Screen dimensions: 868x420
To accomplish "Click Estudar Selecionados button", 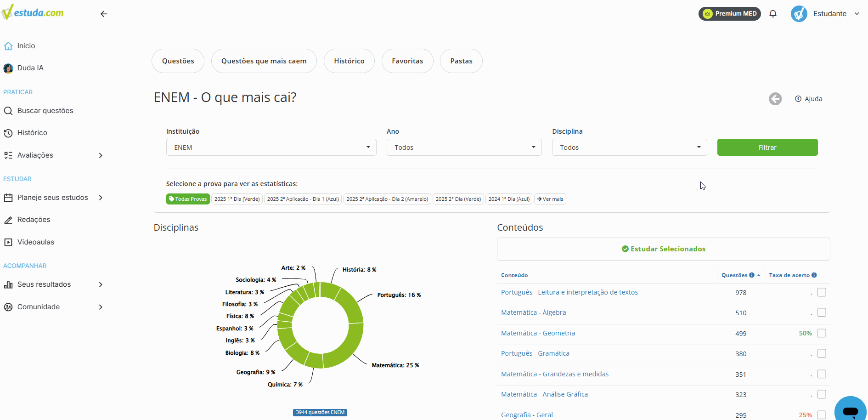I will tap(664, 249).
